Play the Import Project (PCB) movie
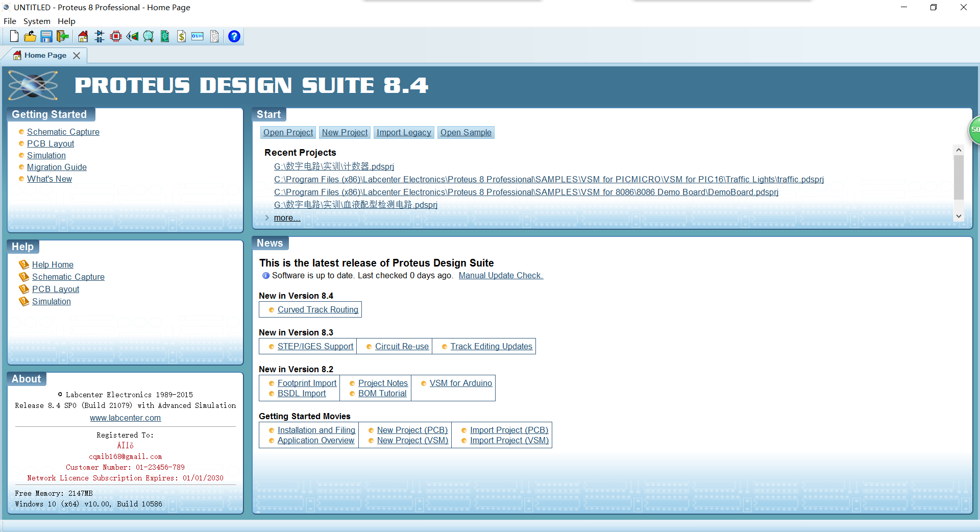The image size is (980, 532). click(509, 430)
